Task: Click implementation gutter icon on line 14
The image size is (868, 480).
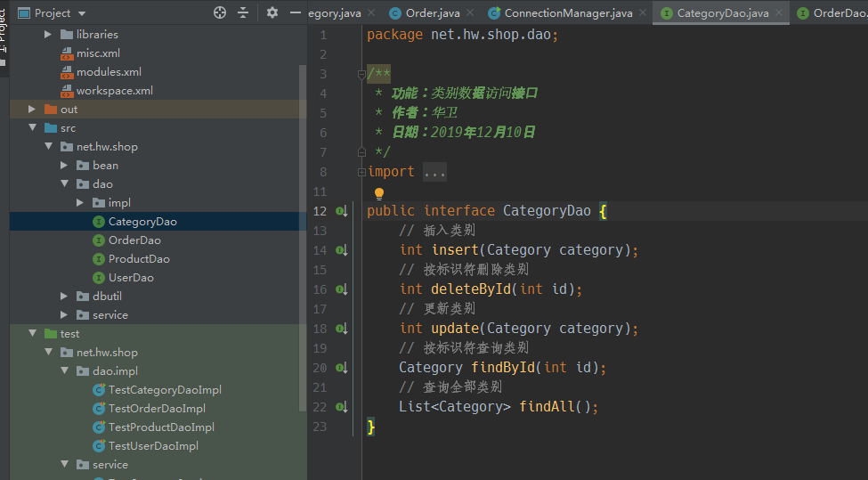Action: 342,250
